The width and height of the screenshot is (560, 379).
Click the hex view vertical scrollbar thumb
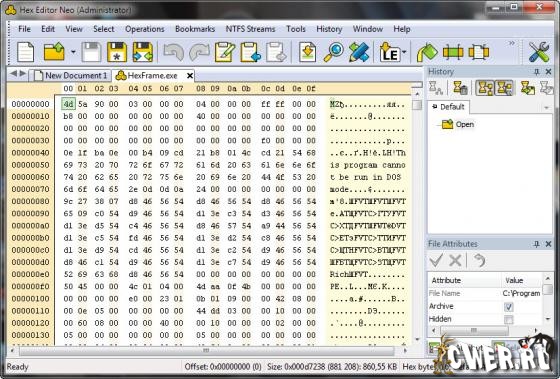416,105
